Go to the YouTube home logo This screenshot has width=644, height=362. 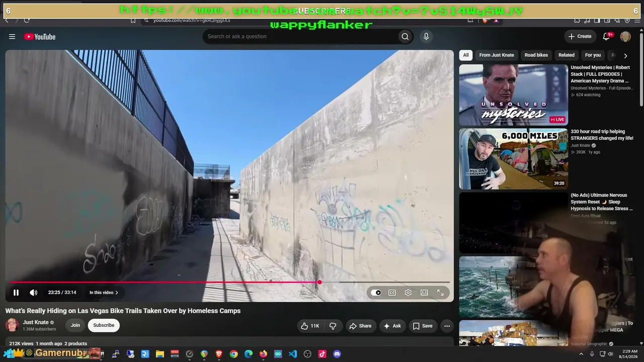(x=40, y=36)
